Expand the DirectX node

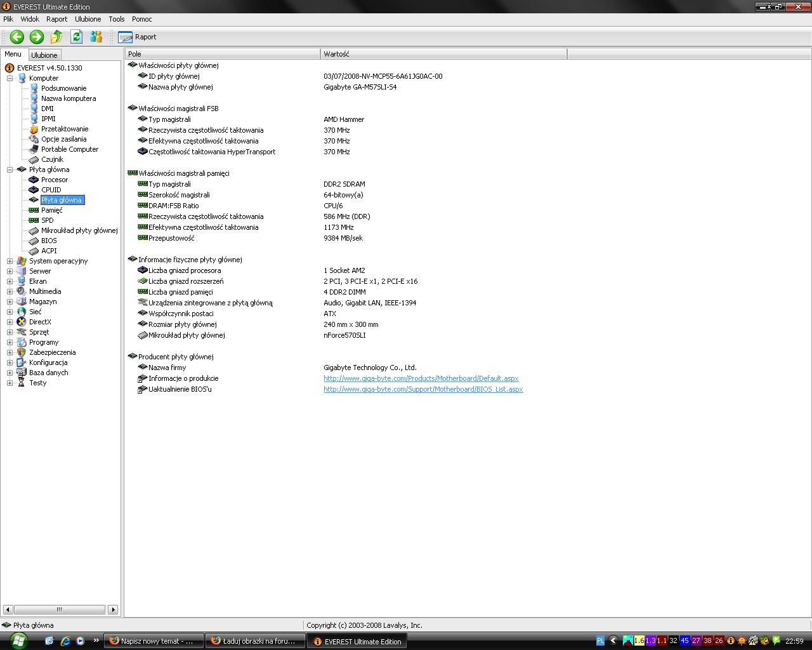click(10, 322)
